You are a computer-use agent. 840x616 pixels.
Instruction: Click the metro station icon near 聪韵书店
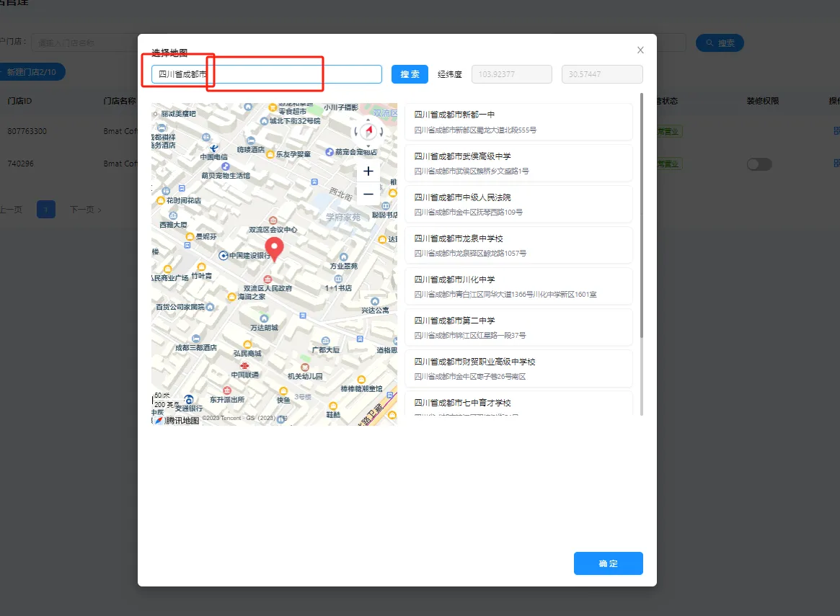click(x=386, y=206)
